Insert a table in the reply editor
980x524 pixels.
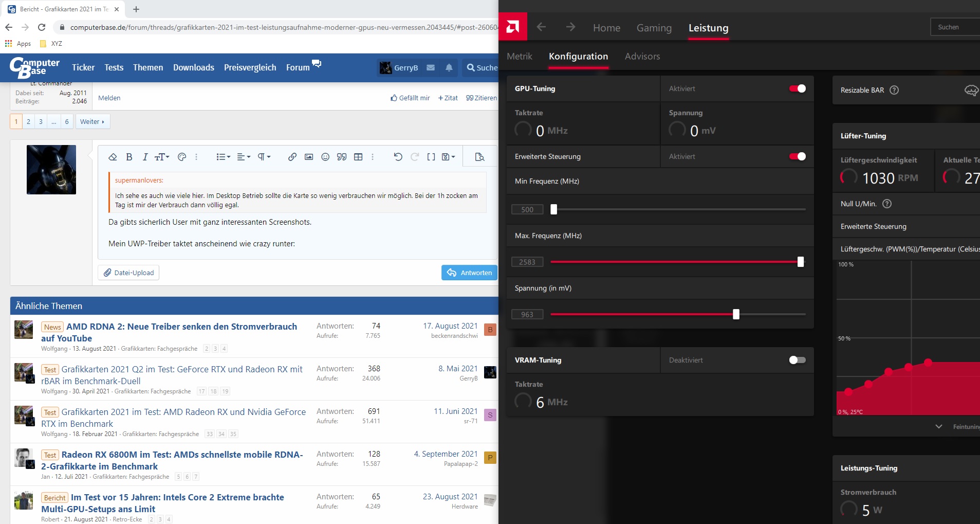coord(358,157)
